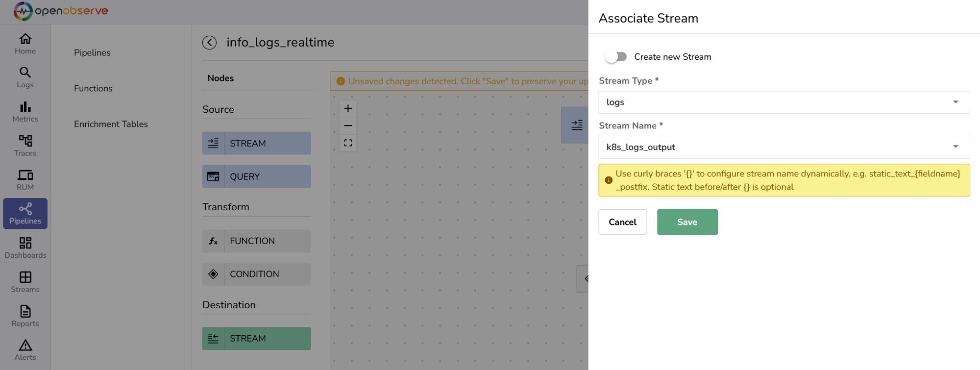
Task: Open Home from the sidebar
Action: 25,44
